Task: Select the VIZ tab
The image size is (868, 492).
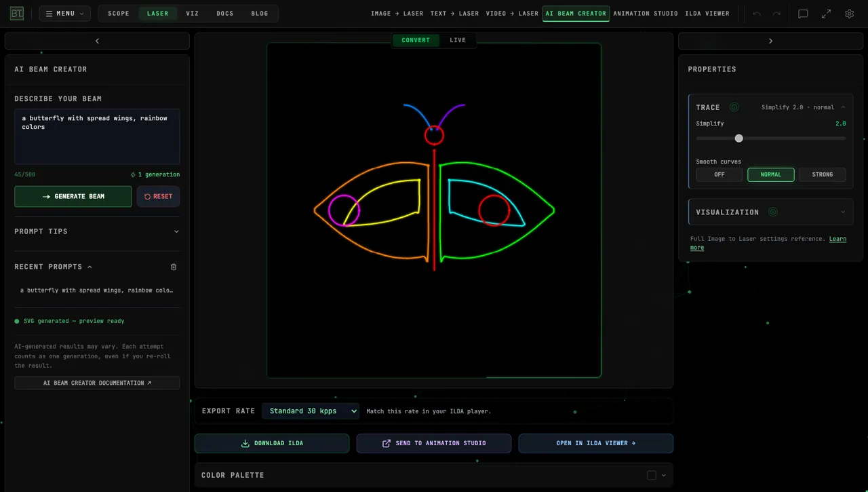Action: click(193, 14)
